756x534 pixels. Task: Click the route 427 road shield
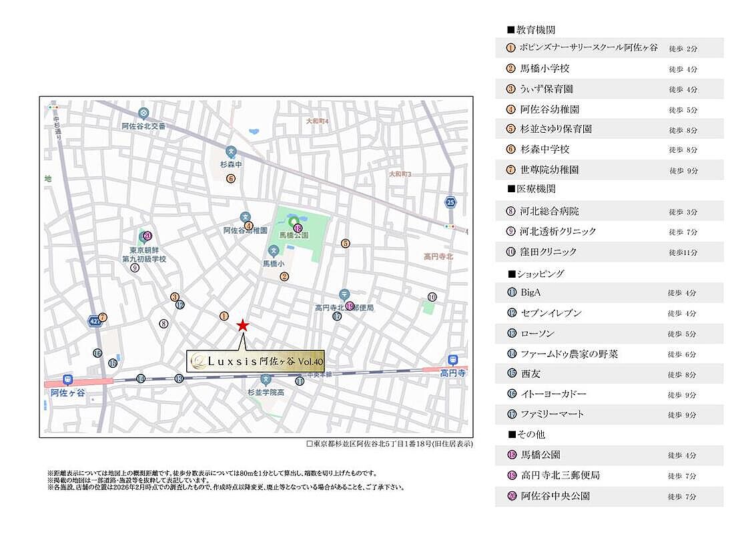point(93,322)
